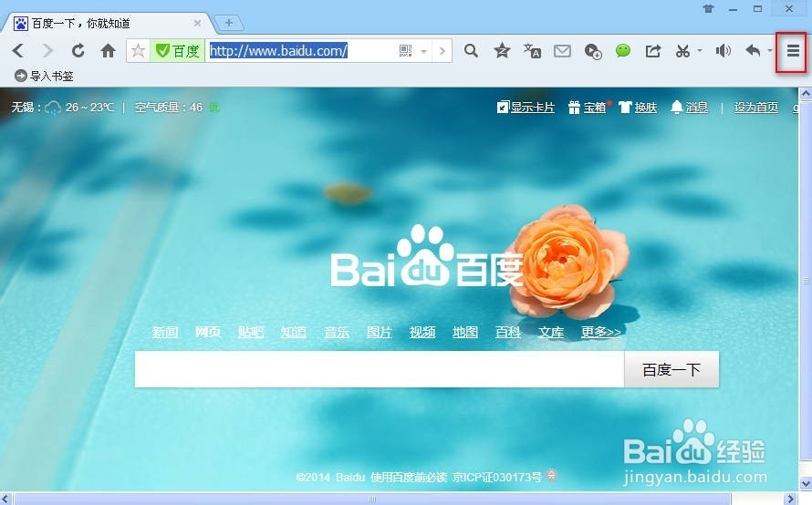Reload the page with the refresh icon
The image size is (812, 505).
(78, 50)
